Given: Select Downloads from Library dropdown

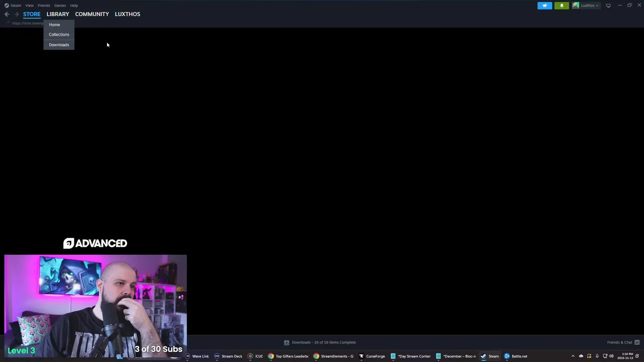Looking at the screenshot, I should (59, 45).
